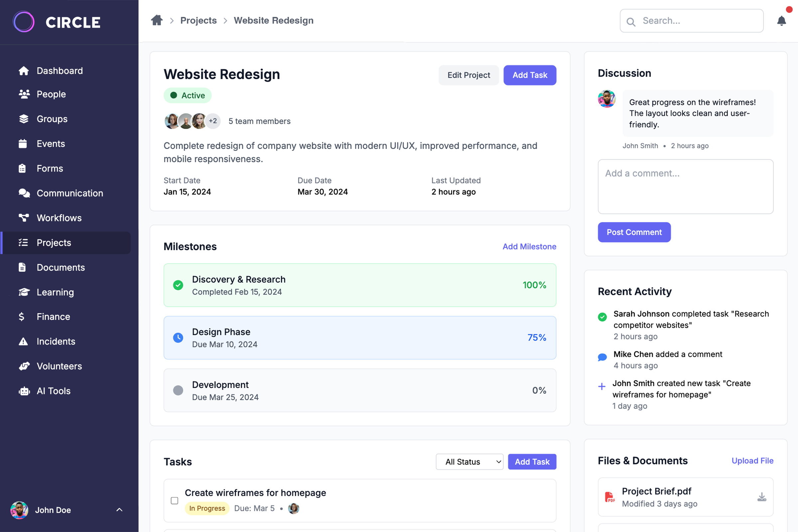
Task: Check the Create wireframes task checkbox
Action: point(174,500)
